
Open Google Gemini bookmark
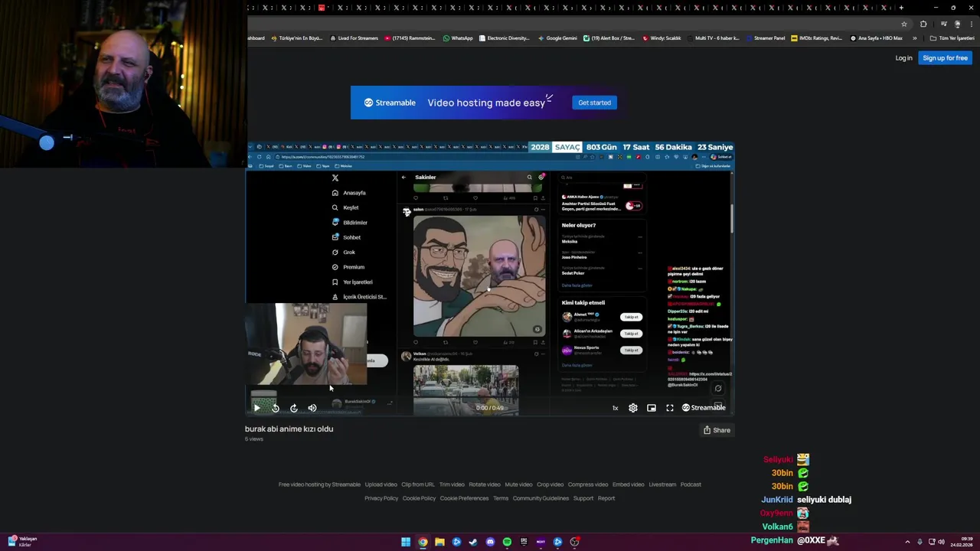coord(557,38)
